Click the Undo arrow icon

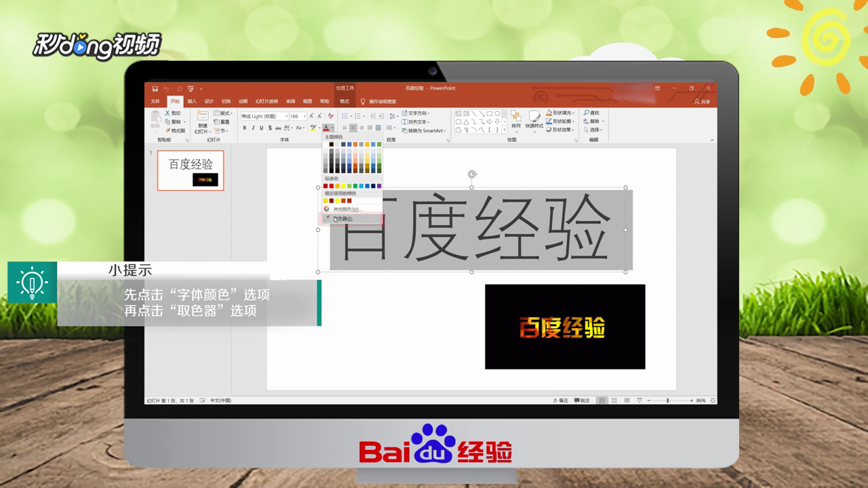(166, 89)
